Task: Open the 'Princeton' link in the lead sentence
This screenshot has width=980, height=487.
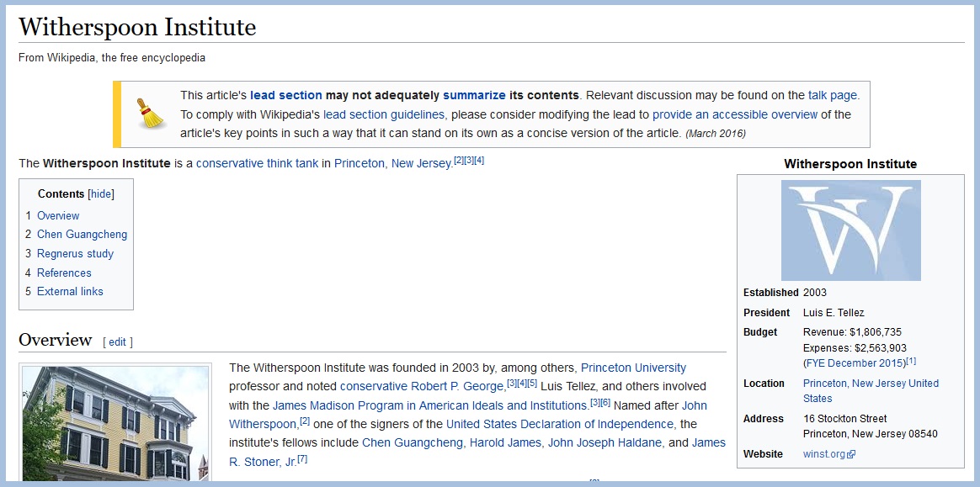Action: coord(360,163)
